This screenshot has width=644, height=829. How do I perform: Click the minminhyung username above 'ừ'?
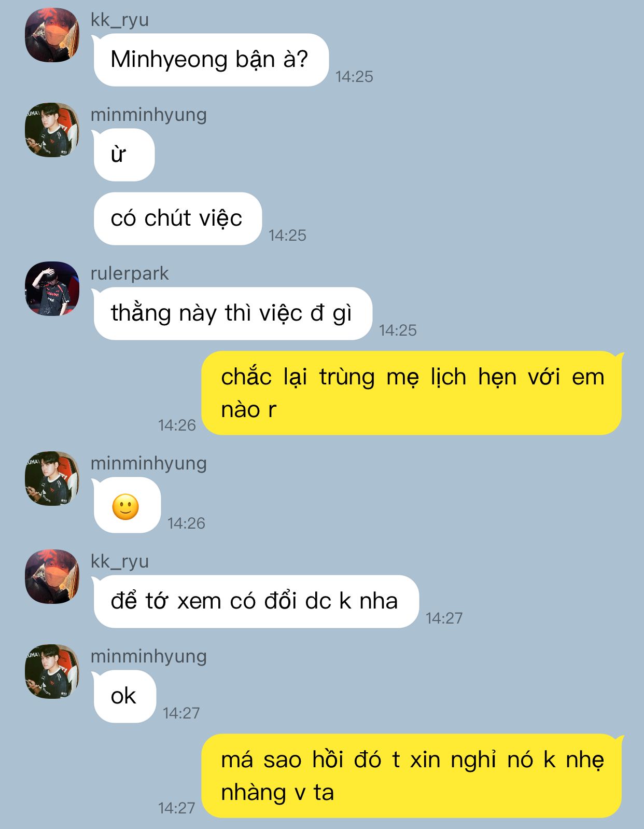coord(149,115)
